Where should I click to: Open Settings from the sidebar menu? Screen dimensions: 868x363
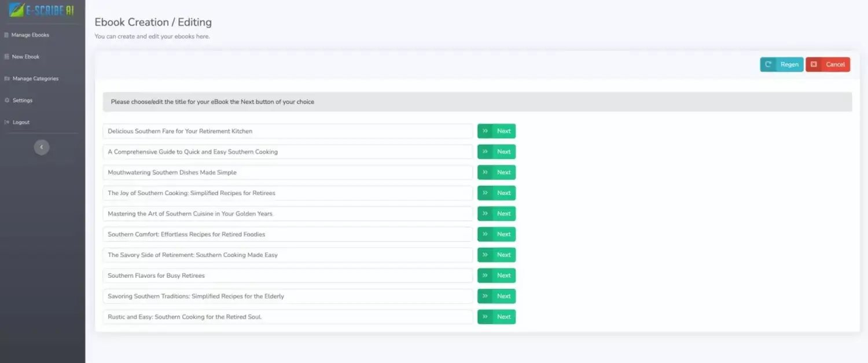pos(23,101)
